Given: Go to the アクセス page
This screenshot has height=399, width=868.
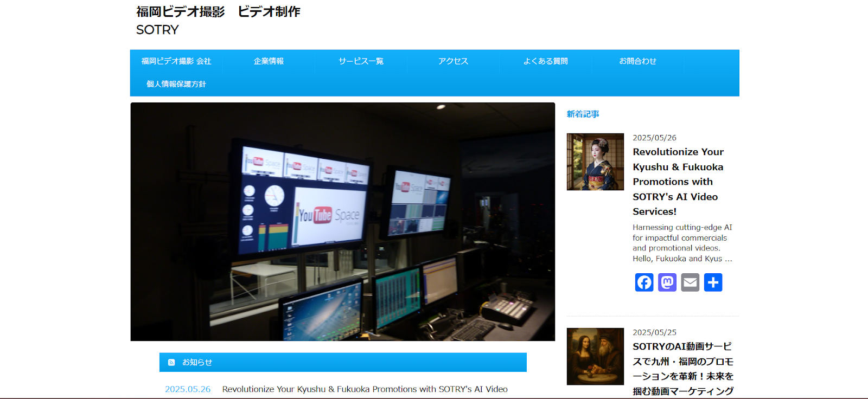Looking at the screenshot, I should (x=453, y=61).
